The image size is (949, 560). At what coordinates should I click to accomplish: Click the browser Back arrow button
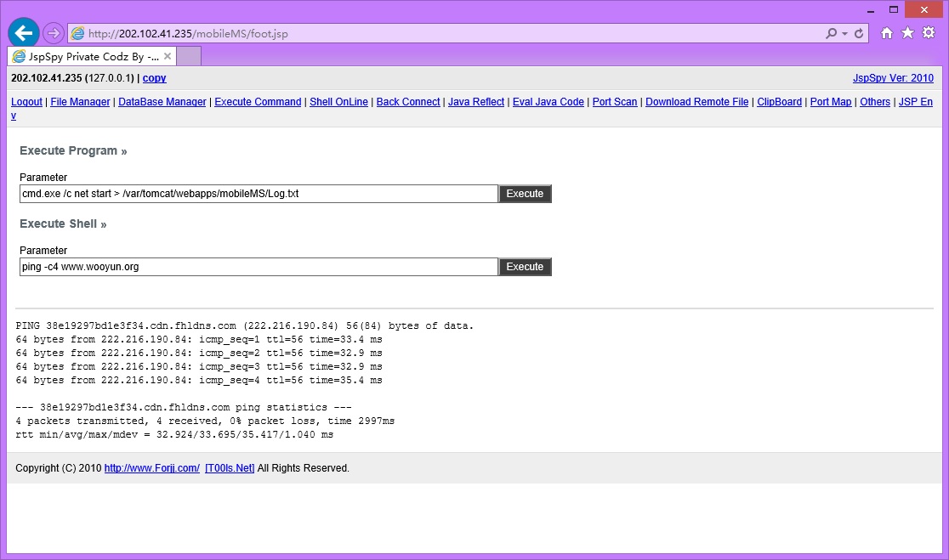(24, 32)
